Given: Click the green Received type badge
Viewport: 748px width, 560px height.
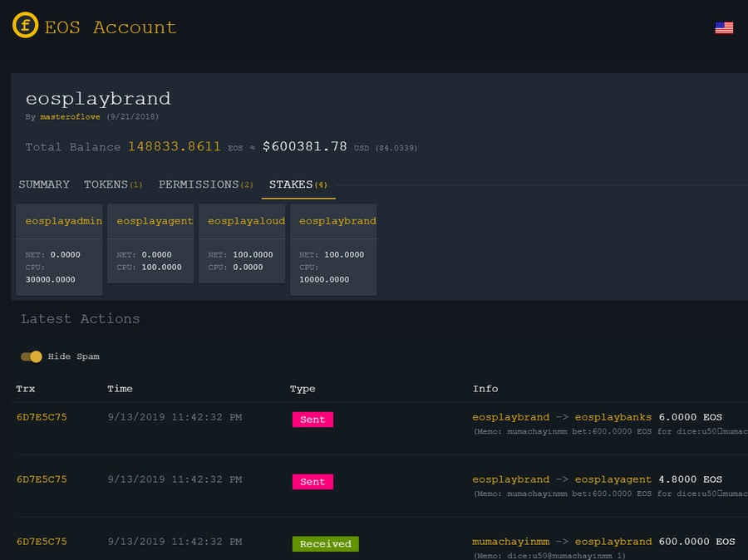Looking at the screenshot, I should [x=325, y=544].
